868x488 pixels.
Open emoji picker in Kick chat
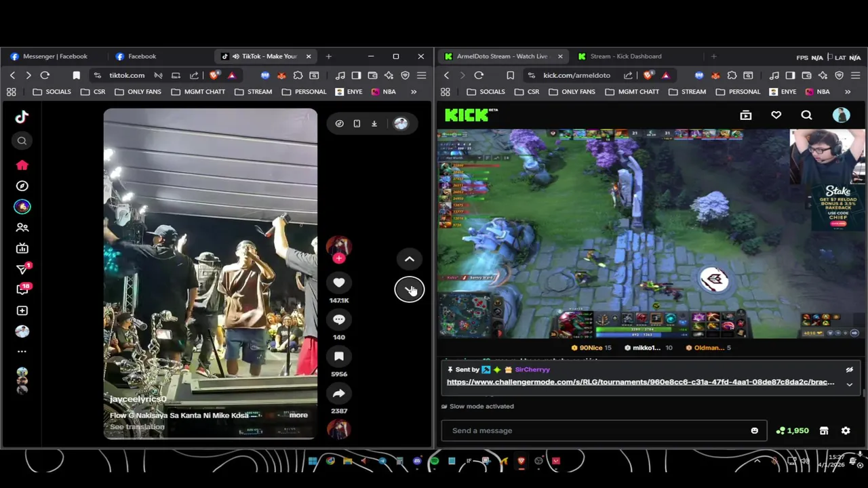(754, 430)
